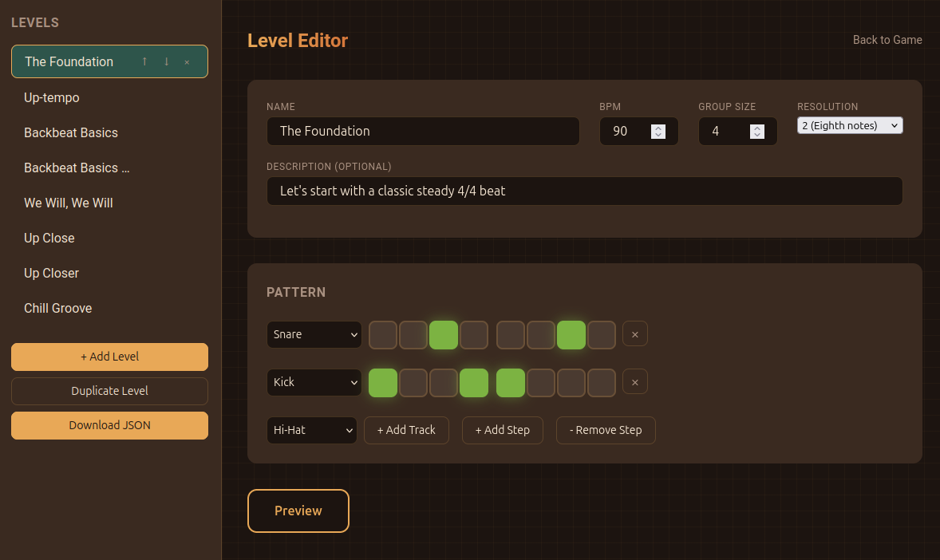This screenshot has height=560, width=940.
Task: Open the Resolution dropdown
Action: (x=850, y=125)
